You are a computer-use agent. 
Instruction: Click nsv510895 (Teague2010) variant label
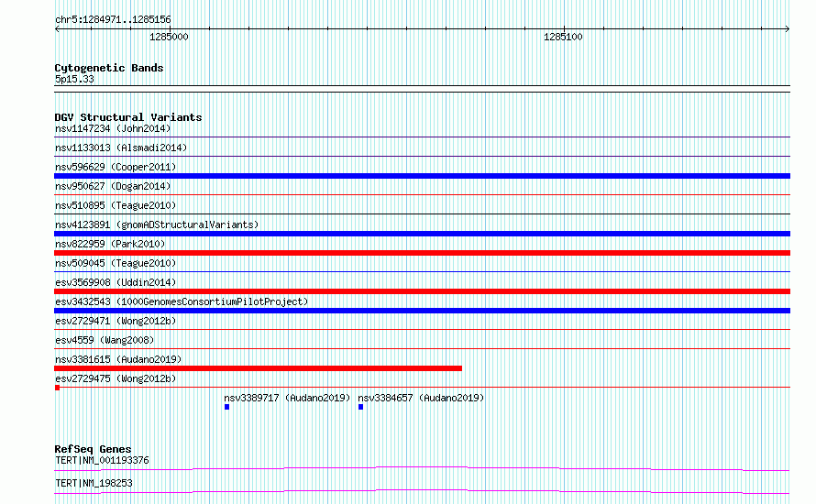coord(116,205)
